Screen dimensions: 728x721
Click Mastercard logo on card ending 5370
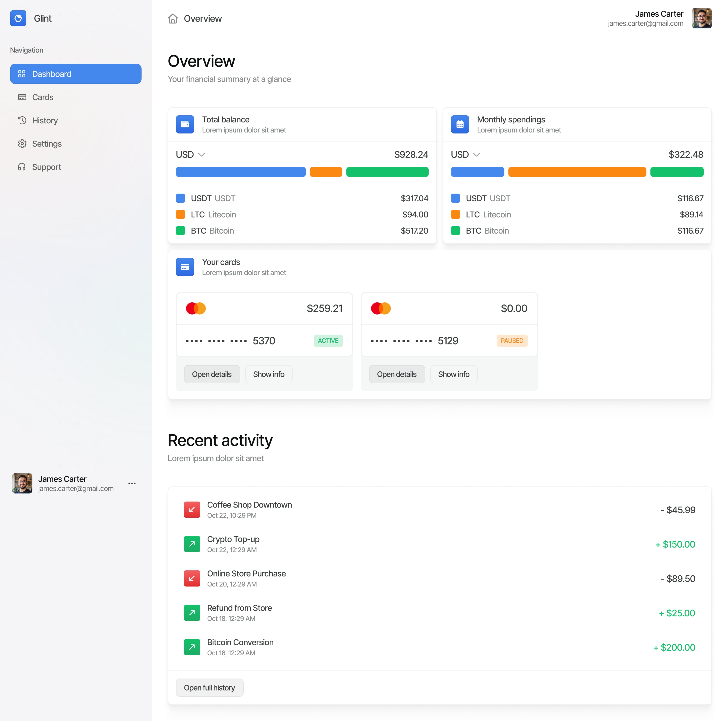[196, 308]
